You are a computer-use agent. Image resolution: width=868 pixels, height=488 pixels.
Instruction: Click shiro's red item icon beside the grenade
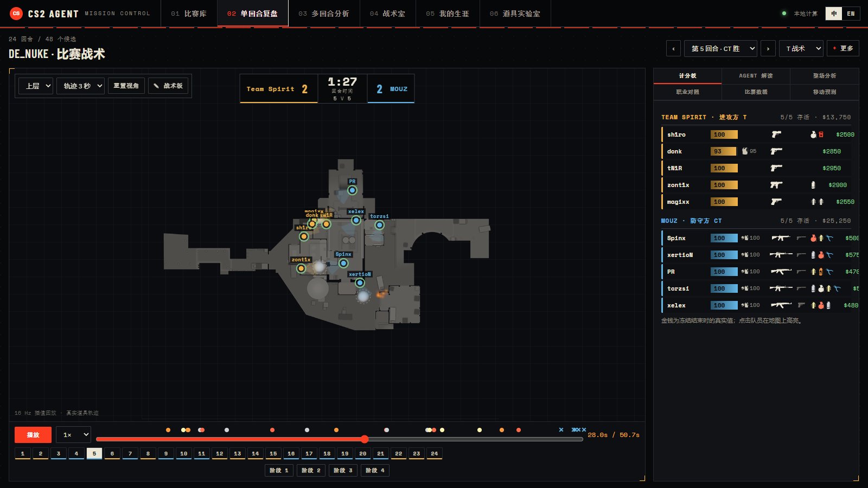[x=821, y=134]
